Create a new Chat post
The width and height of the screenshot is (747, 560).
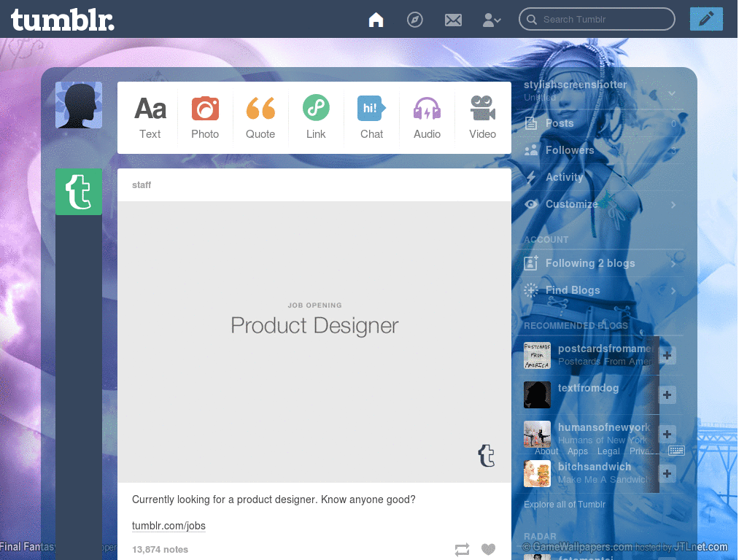371,117
